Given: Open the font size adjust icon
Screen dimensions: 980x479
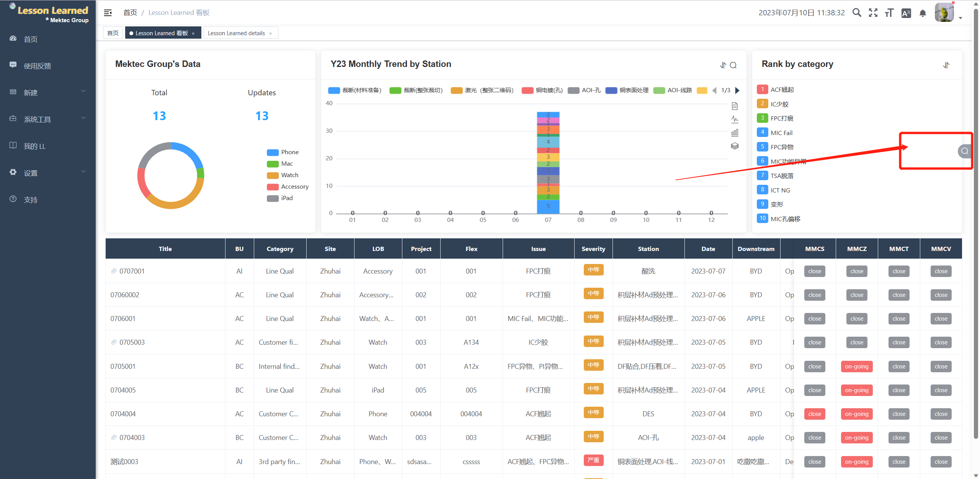Looking at the screenshot, I should coord(889,13).
